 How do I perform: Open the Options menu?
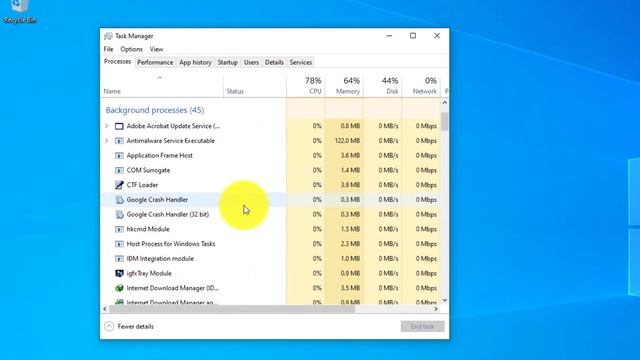pos(131,49)
